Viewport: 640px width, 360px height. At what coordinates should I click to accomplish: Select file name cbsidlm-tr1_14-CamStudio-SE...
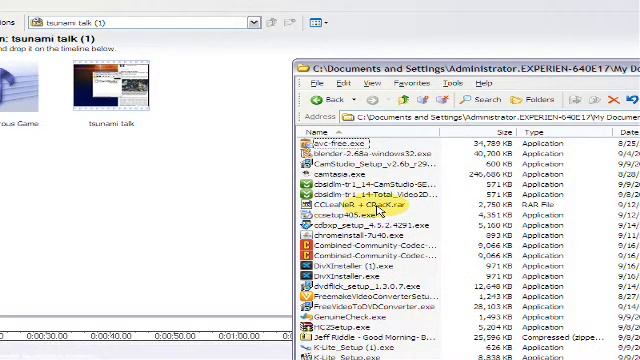coord(375,184)
